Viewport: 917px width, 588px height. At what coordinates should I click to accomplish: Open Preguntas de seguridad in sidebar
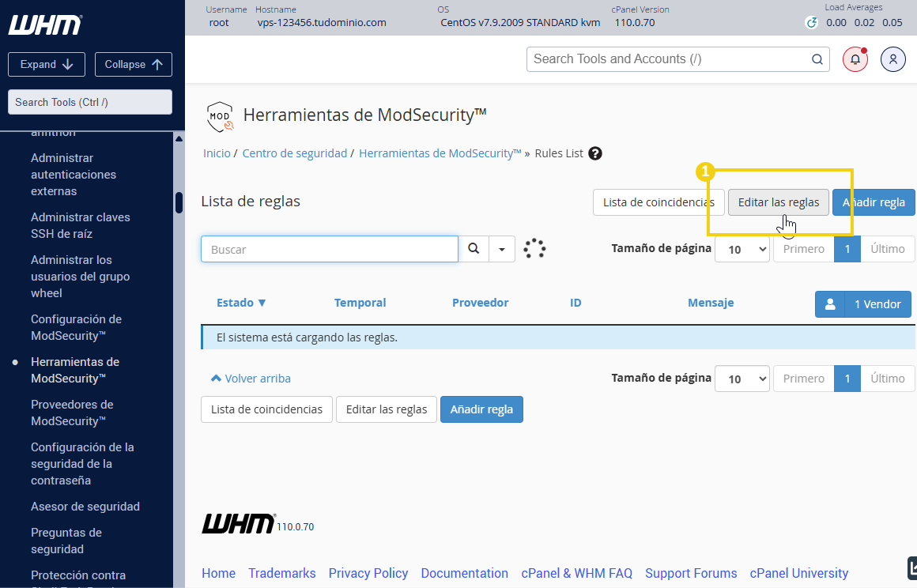tap(66, 541)
